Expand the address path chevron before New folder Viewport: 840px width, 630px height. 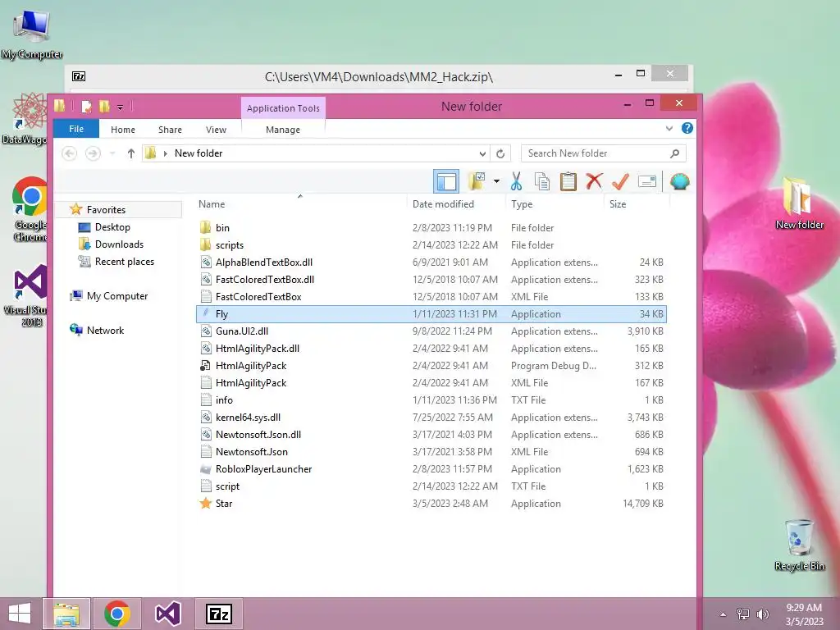(166, 153)
